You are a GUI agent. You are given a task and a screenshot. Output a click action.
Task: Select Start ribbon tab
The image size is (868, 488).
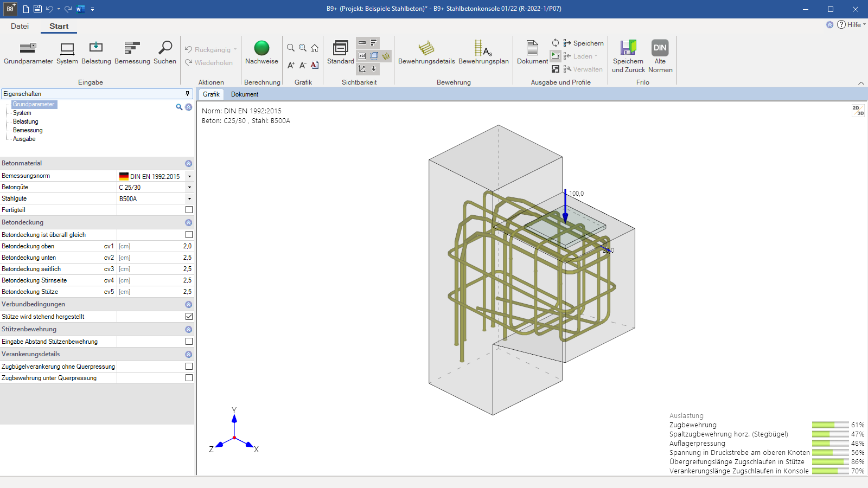point(59,26)
